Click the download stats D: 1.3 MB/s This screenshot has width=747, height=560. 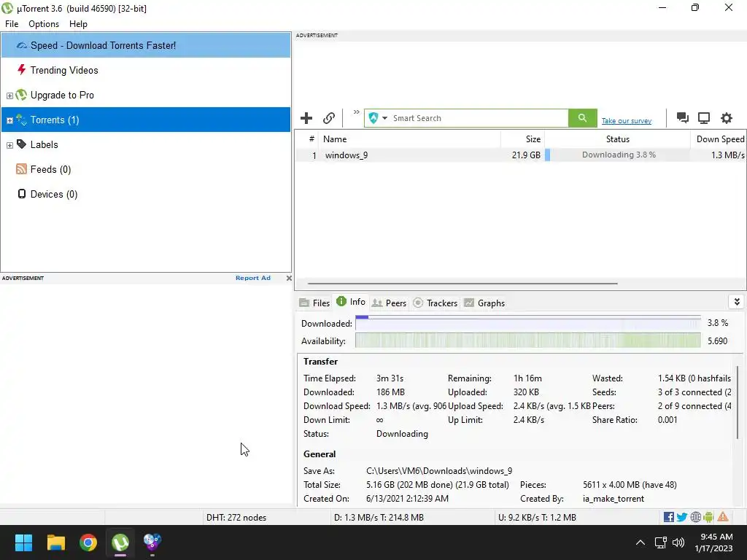click(x=379, y=517)
